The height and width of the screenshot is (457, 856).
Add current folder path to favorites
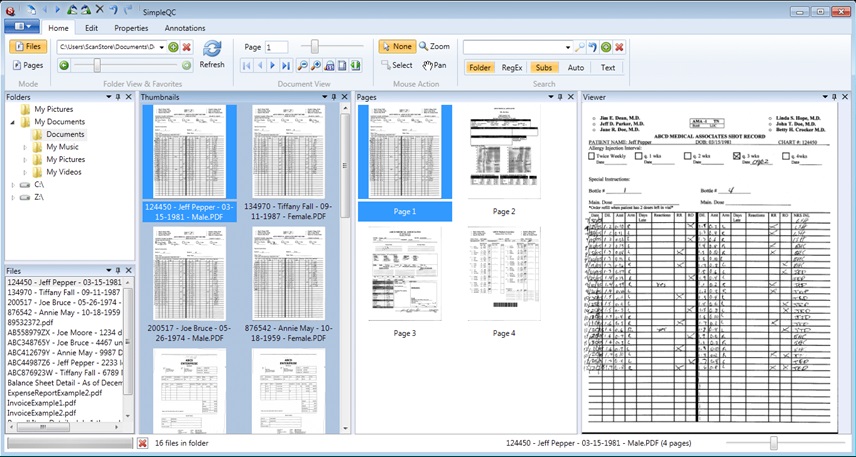[173, 48]
